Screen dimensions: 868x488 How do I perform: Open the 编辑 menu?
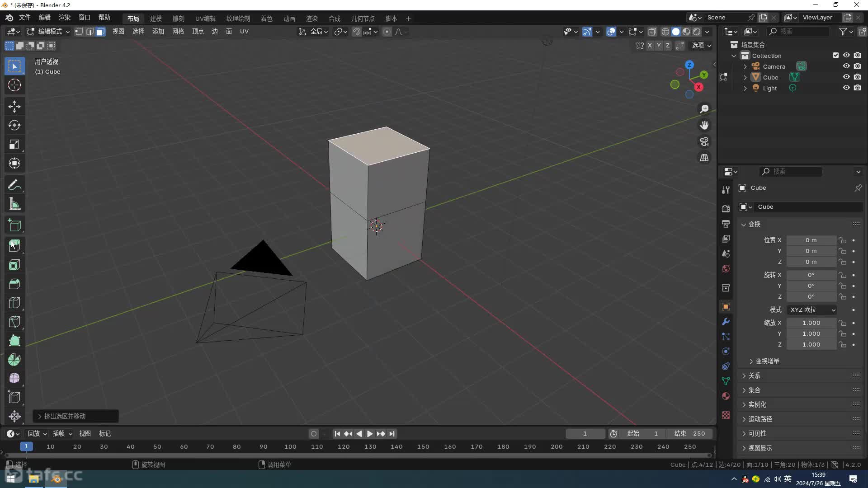pos(45,17)
